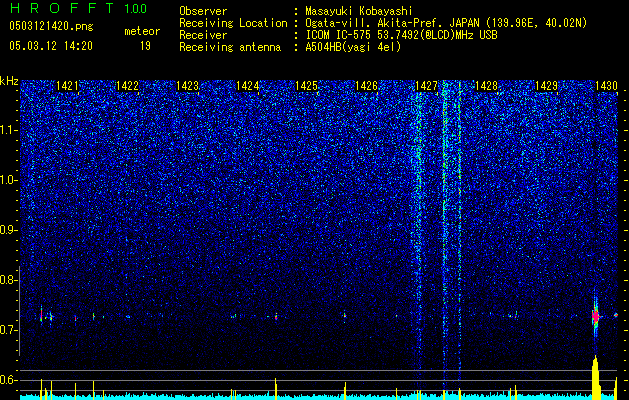This screenshot has height=400, width=629.
Task: Click the 1.1 kHz frequency axis label
Action: point(8,130)
